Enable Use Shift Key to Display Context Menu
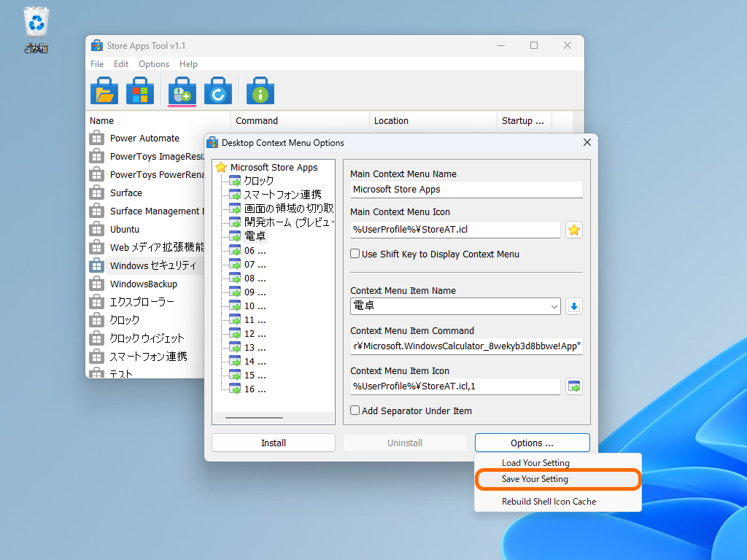Screen dimensions: 747x560 (x=355, y=254)
